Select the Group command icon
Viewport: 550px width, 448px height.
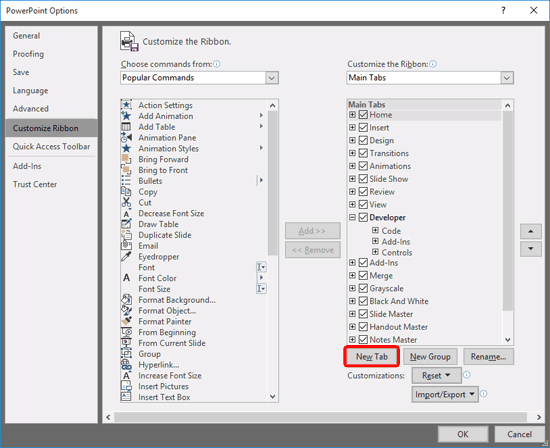point(126,354)
